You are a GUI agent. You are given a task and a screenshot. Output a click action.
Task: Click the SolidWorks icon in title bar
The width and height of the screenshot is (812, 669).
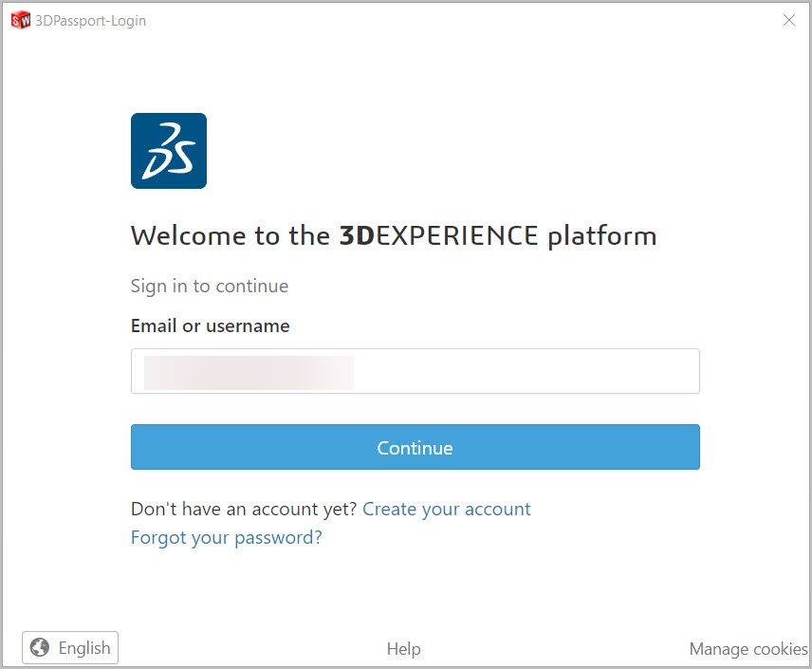pos(21,20)
